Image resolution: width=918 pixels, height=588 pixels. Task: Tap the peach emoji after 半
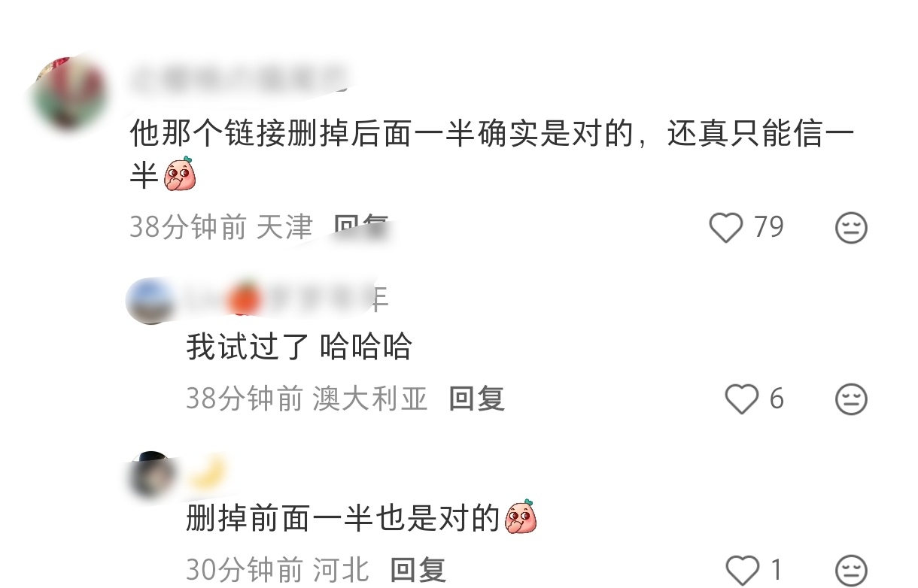[181, 175]
